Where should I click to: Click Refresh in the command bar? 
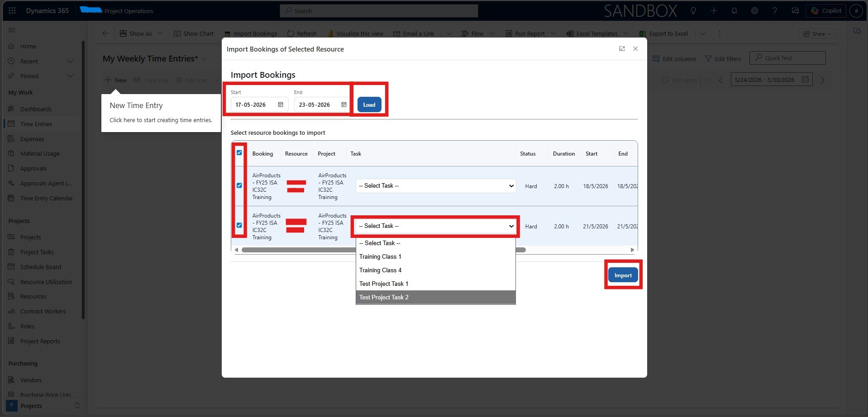pos(302,33)
